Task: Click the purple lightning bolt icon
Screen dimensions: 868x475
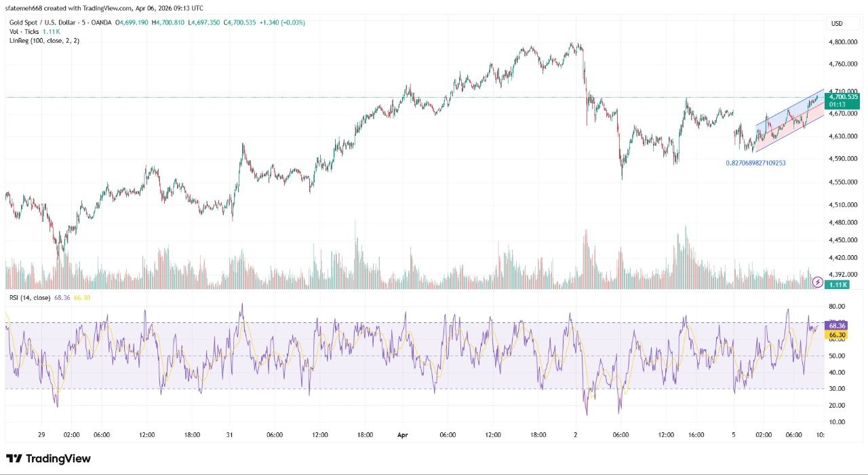Action: [818, 281]
